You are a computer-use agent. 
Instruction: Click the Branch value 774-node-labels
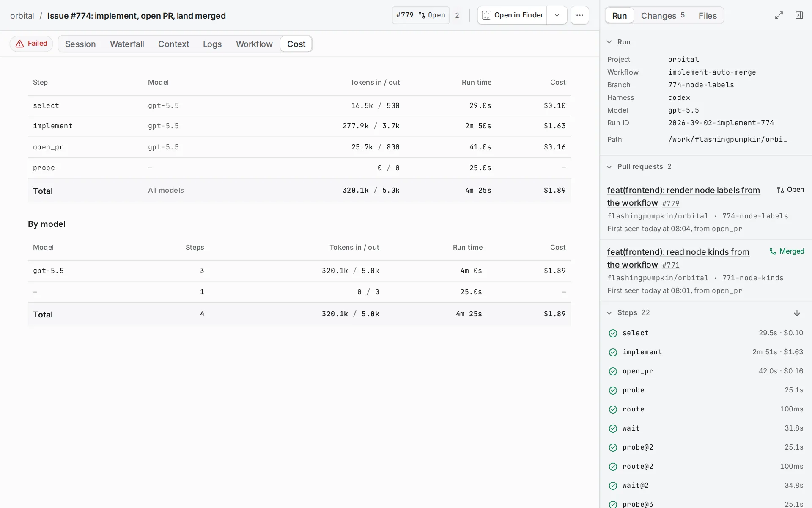(x=701, y=85)
